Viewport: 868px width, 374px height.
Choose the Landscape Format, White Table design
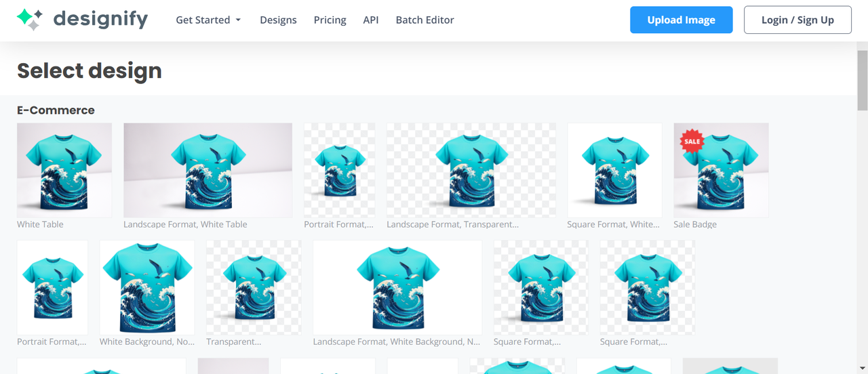pyautogui.click(x=208, y=170)
